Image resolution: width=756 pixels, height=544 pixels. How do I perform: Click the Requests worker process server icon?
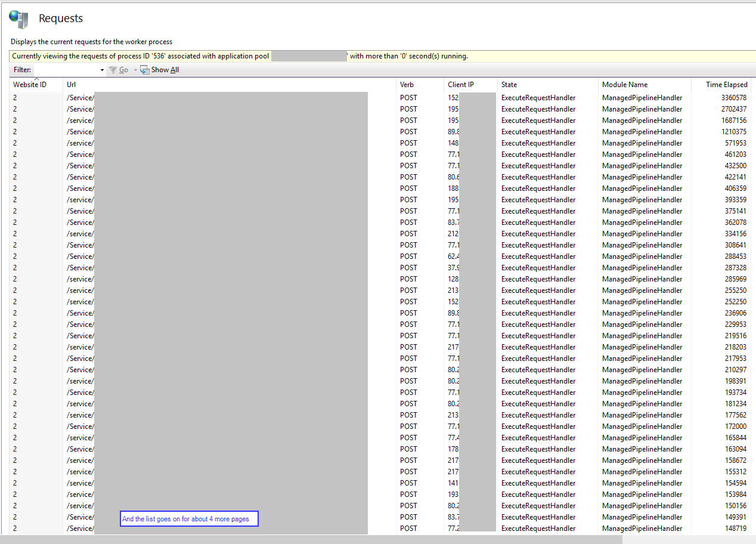pyautogui.click(x=18, y=18)
